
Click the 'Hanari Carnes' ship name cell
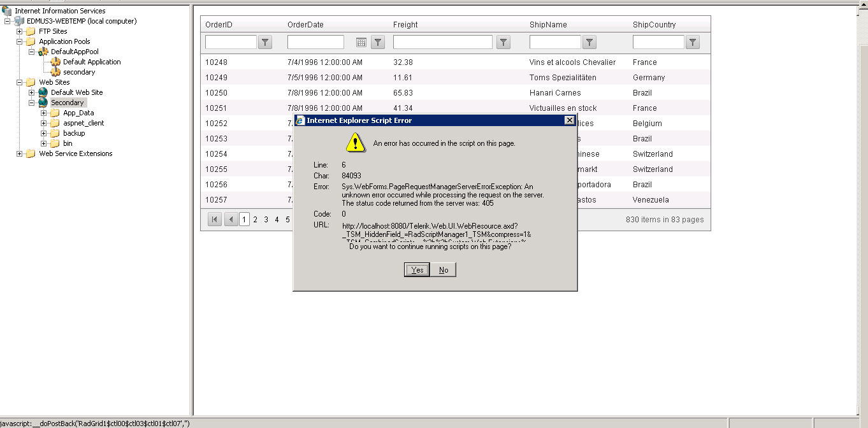click(x=555, y=93)
